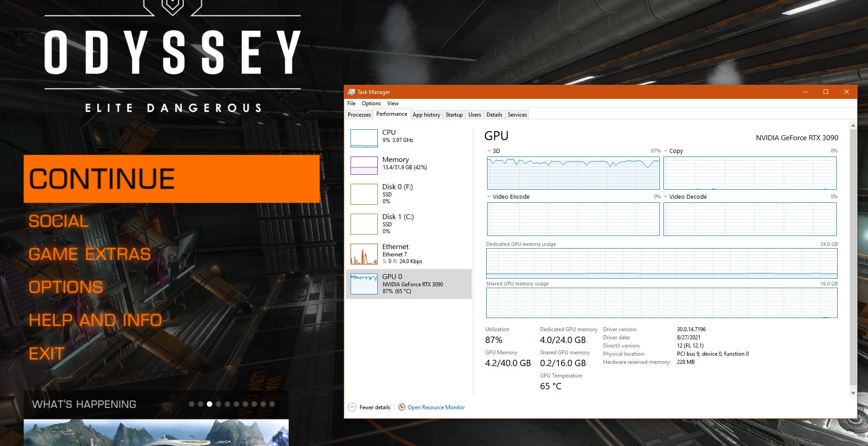
Task: Click EXIT in the game menu
Action: pyautogui.click(x=46, y=353)
